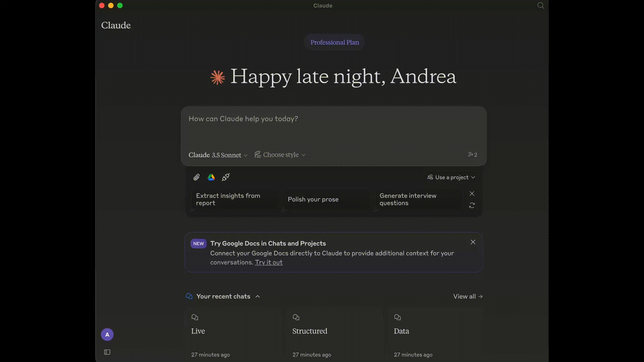644x362 pixels.
Task: Click the yellow minimize window button
Action: [111, 5]
